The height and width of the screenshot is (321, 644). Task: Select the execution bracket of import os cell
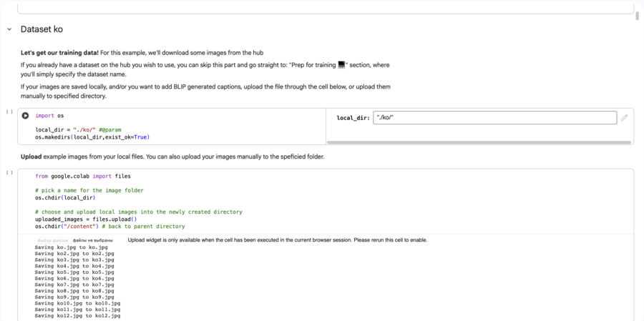point(9,112)
